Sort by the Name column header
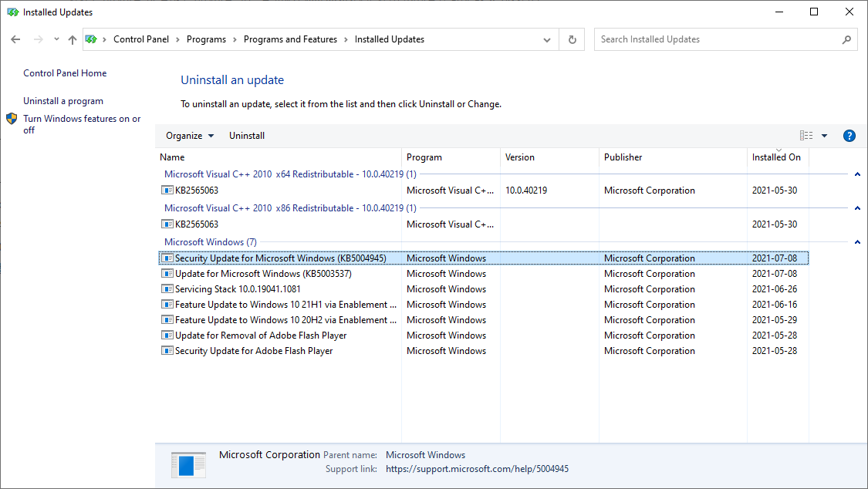The image size is (868, 489). [x=279, y=157]
